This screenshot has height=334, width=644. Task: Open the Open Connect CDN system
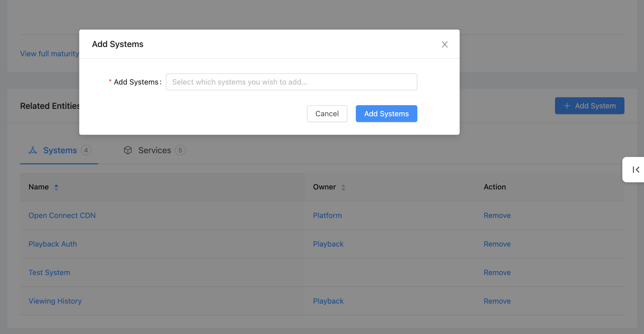click(62, 215)
